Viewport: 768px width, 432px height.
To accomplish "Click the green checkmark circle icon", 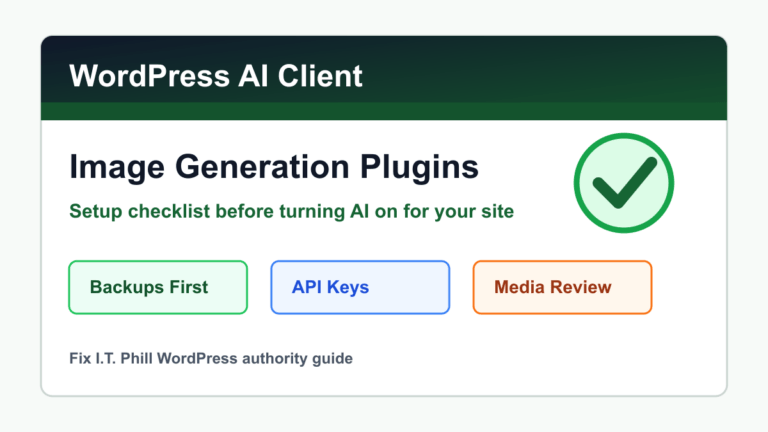I will (x=624, y=183).
